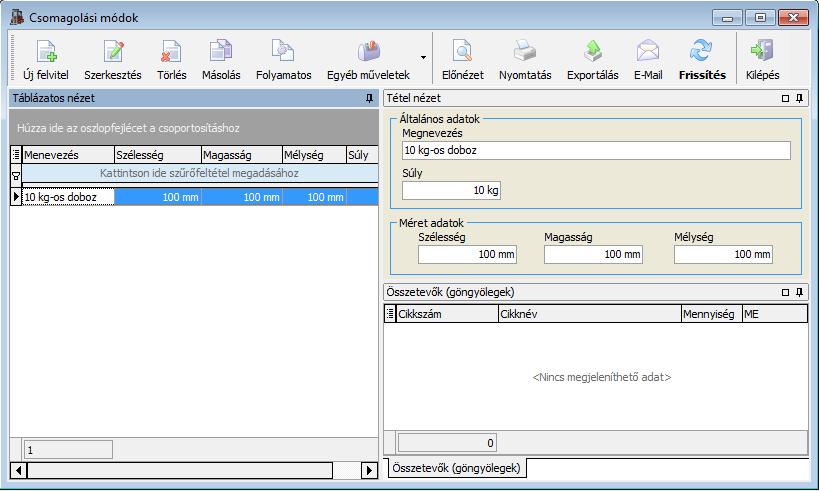Switch to the Összetevők (göngyölegek) bottom tab
819x491 pixels.
point(456,468)
